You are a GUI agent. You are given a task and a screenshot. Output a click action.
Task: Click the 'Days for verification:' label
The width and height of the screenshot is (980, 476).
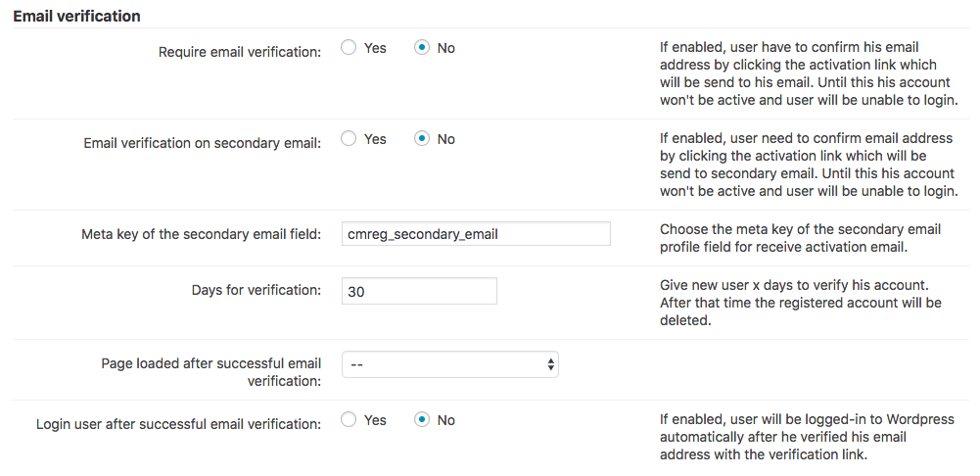[x=257, y=290]
